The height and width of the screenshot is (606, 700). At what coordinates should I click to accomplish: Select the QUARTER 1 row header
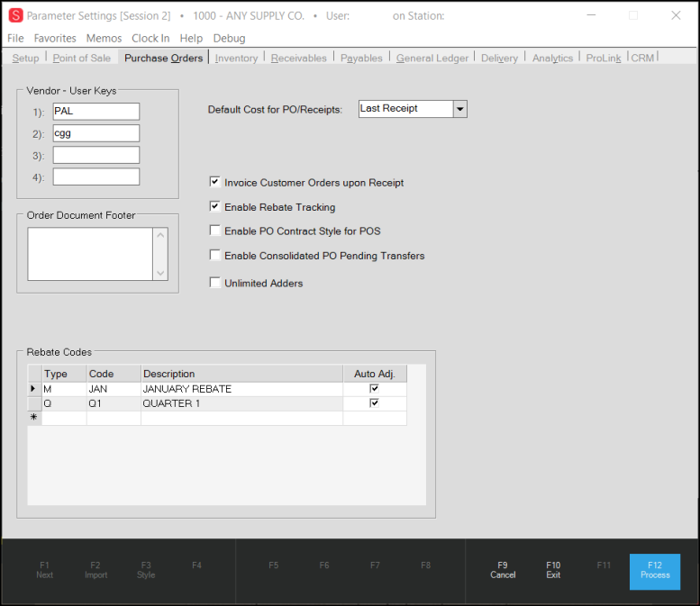click(34, 403)
